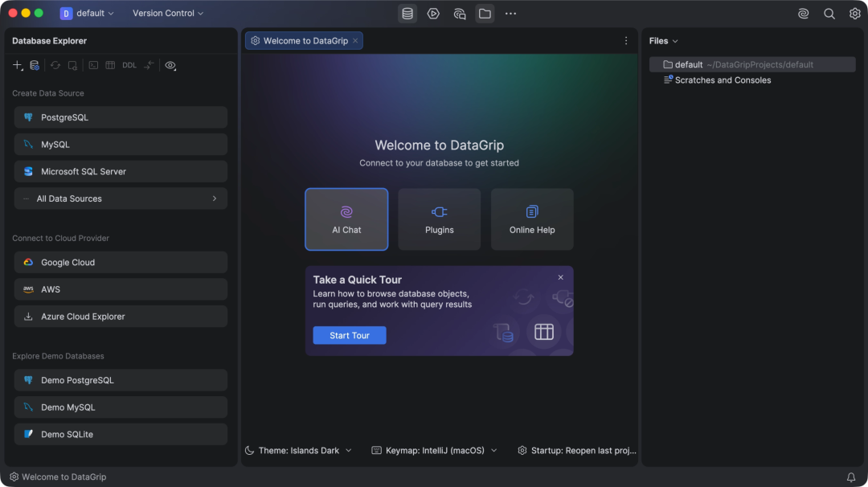Create a PostgreSQL data source
Image resolution: width=868 pixels, height=487 pixels.
121,117
